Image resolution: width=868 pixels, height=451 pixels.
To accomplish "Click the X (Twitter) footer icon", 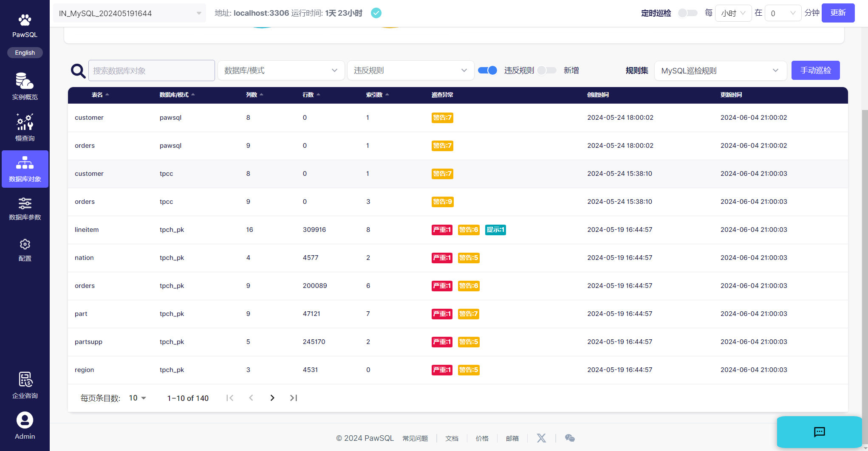I will pos(541,438).
